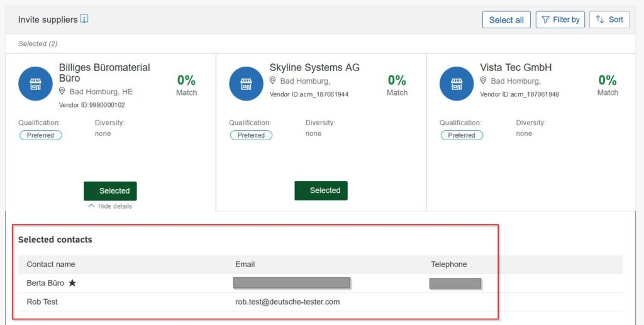Open the Filter by options
644x325 pixels.
coord(560,19)
